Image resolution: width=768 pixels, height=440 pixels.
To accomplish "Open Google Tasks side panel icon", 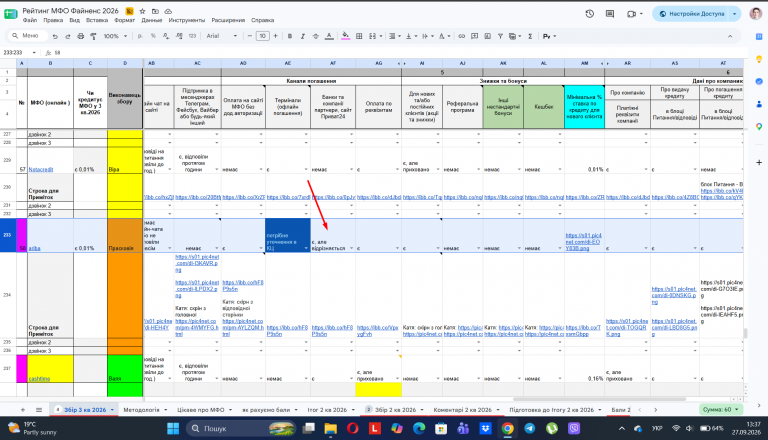I will 759,81.
